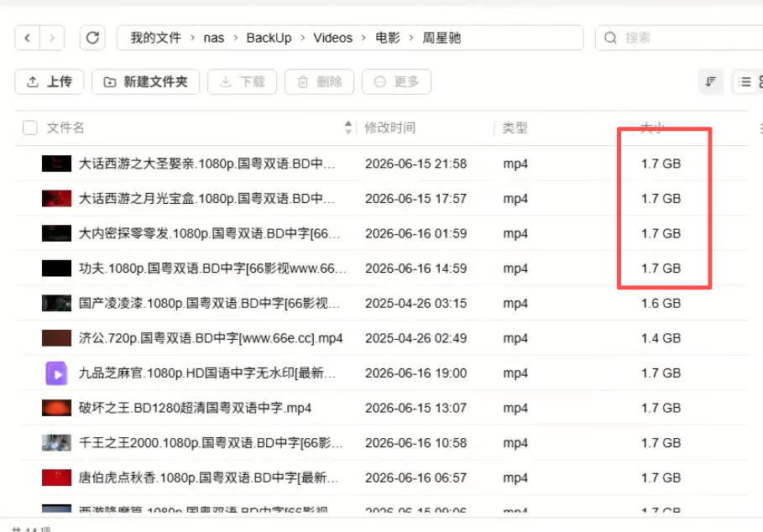Tick the select-all checkbox beside 文件名

(x=30, y=128)
